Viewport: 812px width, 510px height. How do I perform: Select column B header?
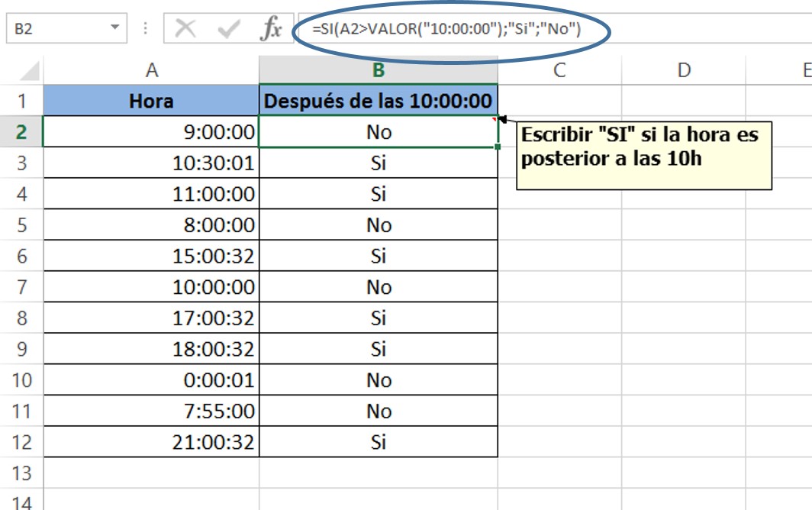click(379, 70)
